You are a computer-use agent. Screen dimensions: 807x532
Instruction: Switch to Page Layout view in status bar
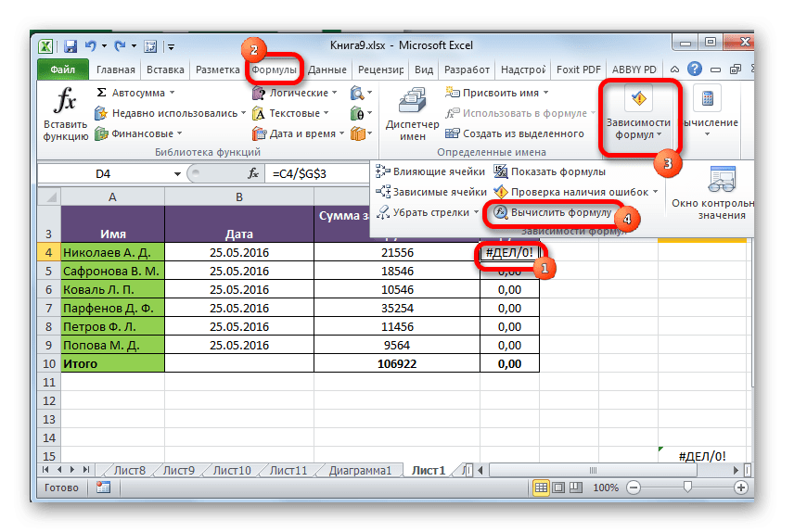pyautogui.click(x=558, y=488)
